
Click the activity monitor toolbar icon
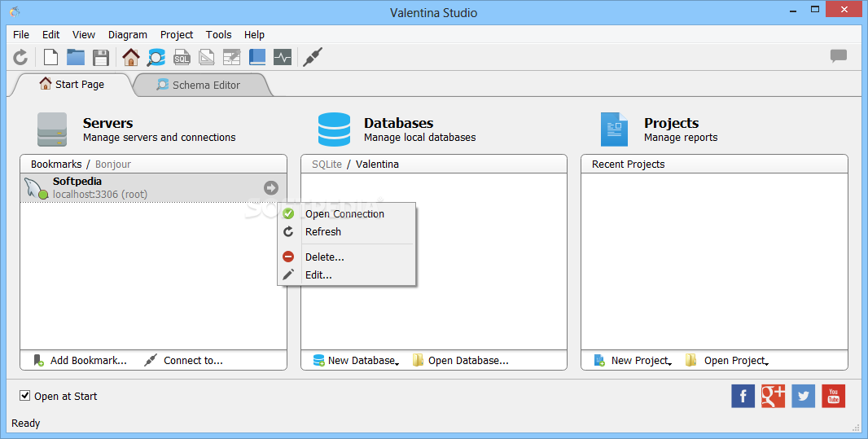pyautogui.click(x=283, y=57)
